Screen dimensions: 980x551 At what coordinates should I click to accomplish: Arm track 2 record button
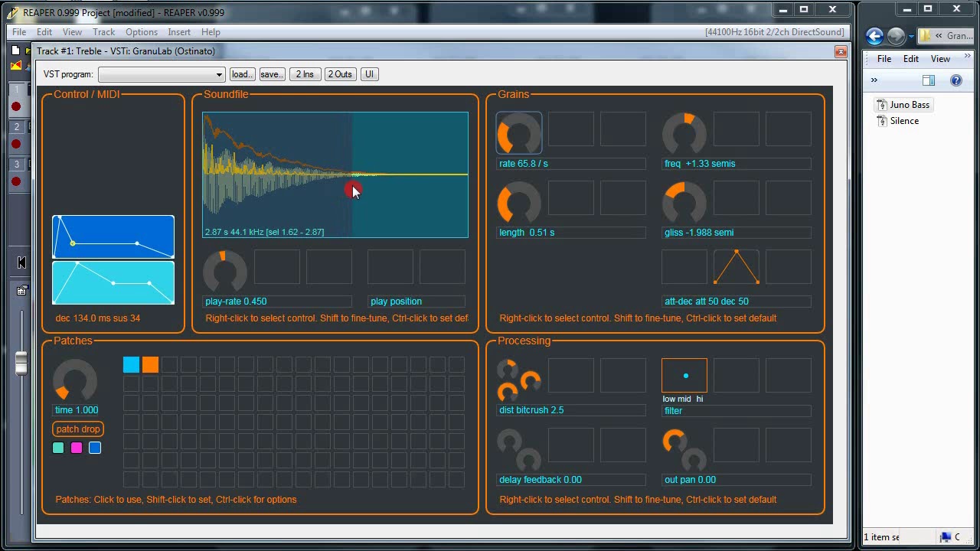[x=15, y=144]
